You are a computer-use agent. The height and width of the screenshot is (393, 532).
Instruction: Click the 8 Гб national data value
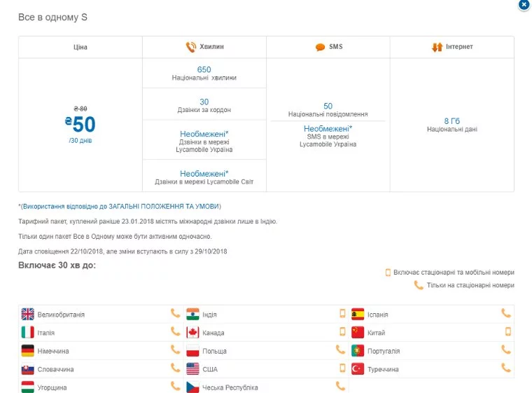[452, 121]
